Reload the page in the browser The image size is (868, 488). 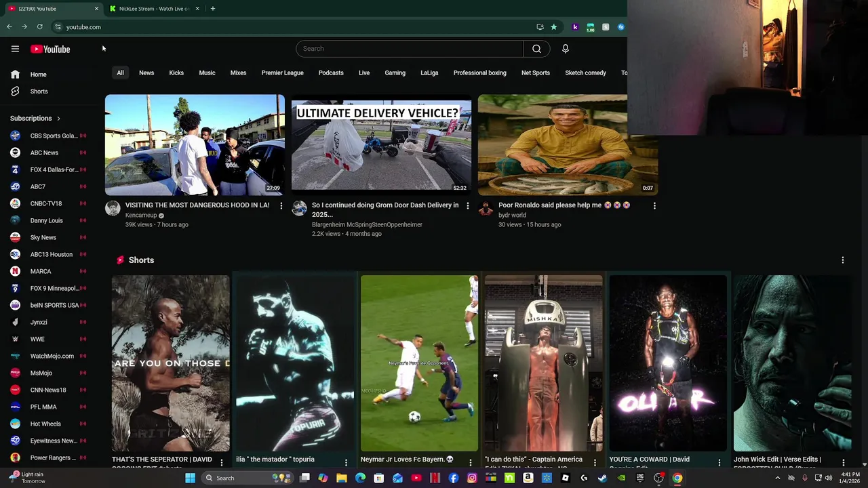[39, 27]
